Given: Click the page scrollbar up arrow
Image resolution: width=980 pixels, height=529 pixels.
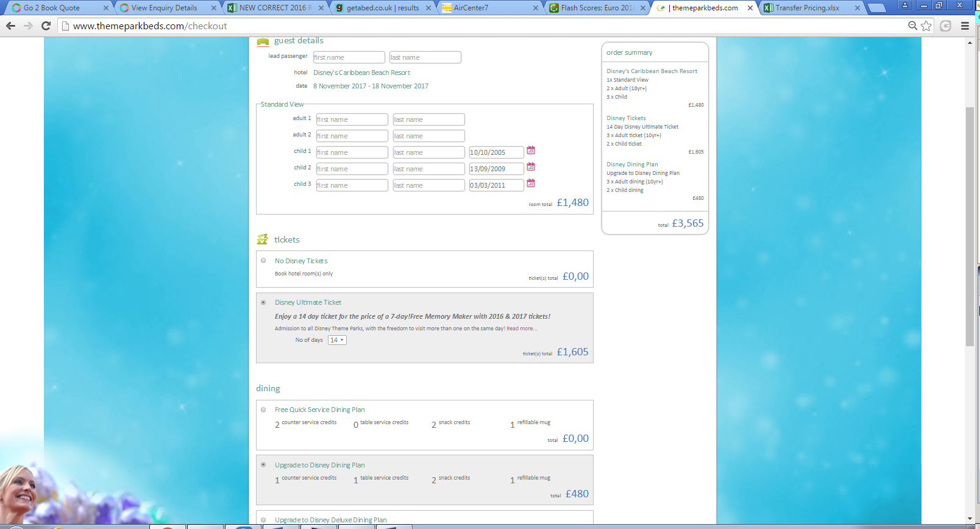Looking at the screenshot, I should (970, 43).
